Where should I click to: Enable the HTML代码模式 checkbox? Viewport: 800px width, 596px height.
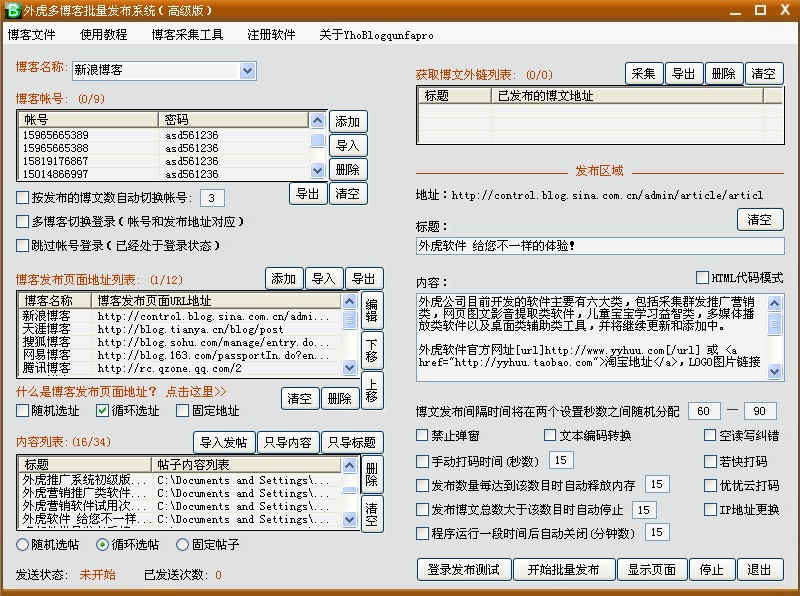click(703, 277)
